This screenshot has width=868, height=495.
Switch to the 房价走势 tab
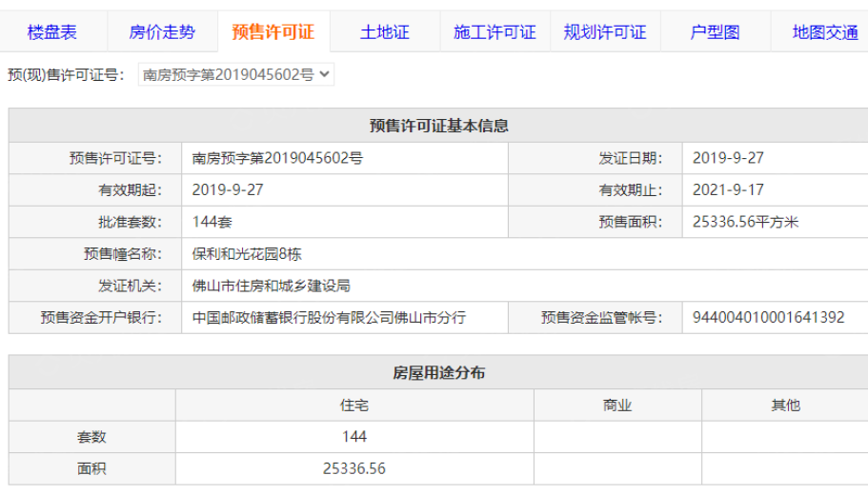162,32
